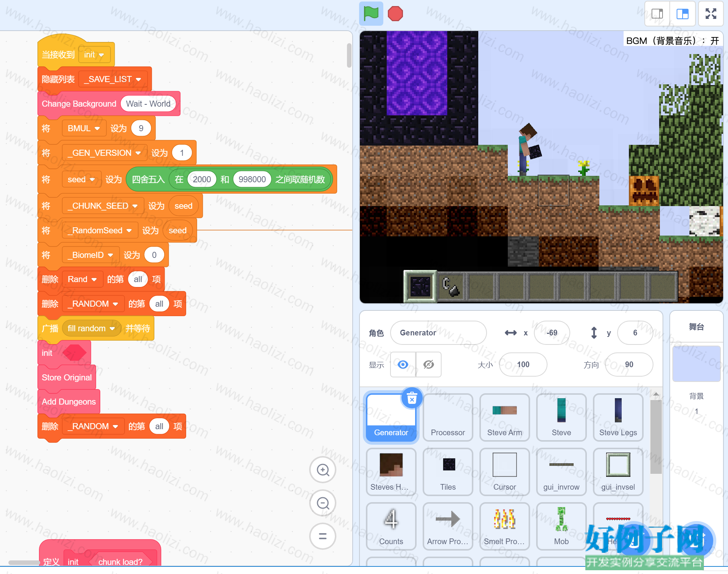Image resolution: width=728 pixels, height=574 pixels.
Task: Edit BMUL value 9 in set block
Action: click(x=141, y=129)
